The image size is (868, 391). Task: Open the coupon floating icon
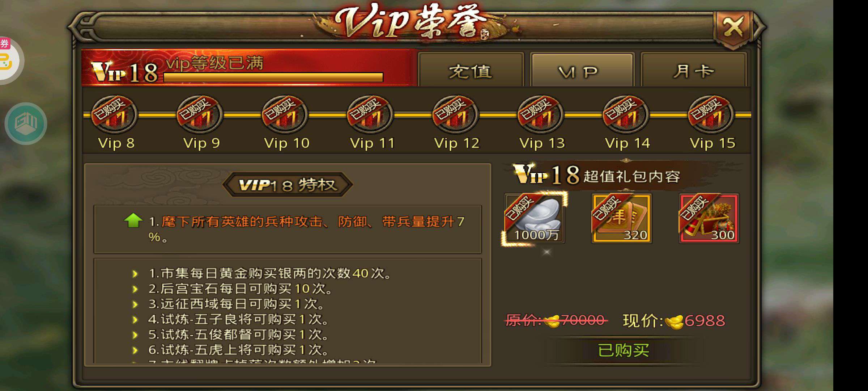coord(9,60)
